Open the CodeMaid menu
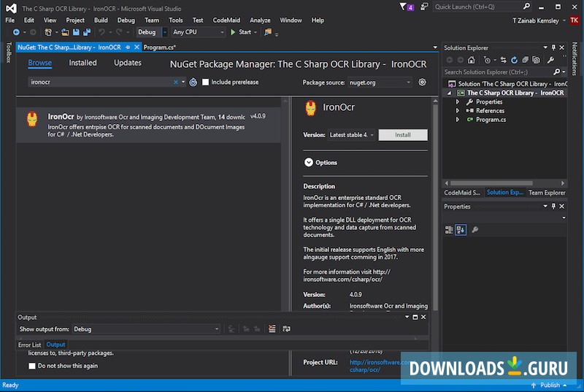This screenshot has width=584, height=392. point(227,20)
